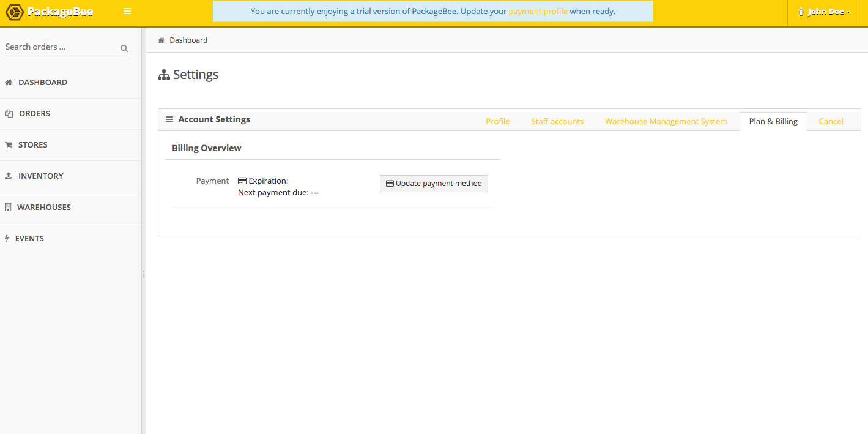Follow the payment profile link in banner
Image resolution: width=868 pixels, height=434 pixels.
pyautogui.click(x=538, y=12)
